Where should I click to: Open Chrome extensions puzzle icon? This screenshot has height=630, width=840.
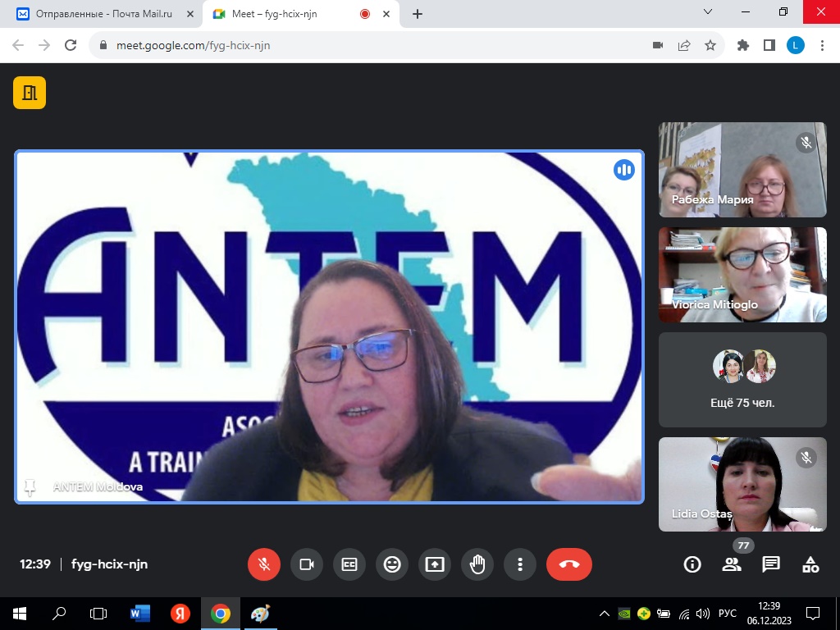click(743, 46)
